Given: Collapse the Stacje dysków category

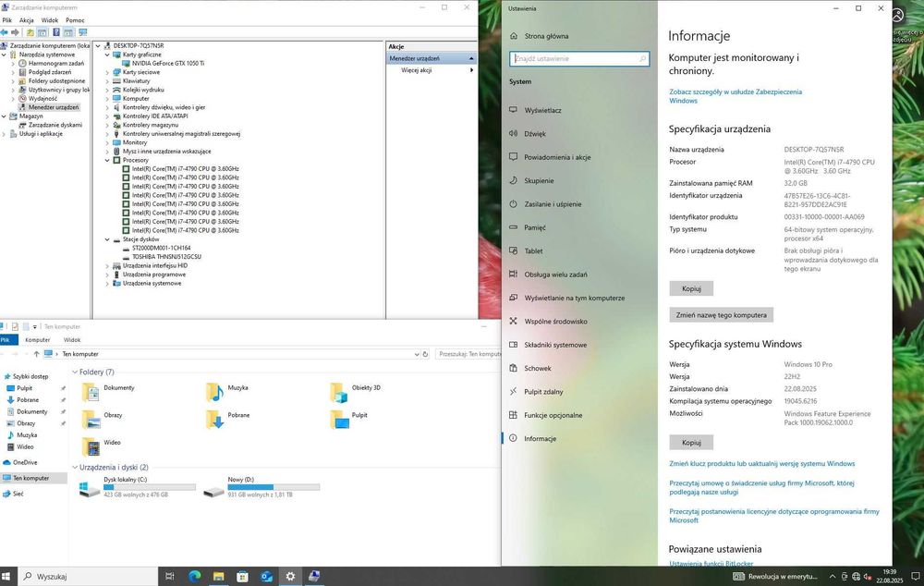Looking at the screenshot, I should click(x=107, y=239).
